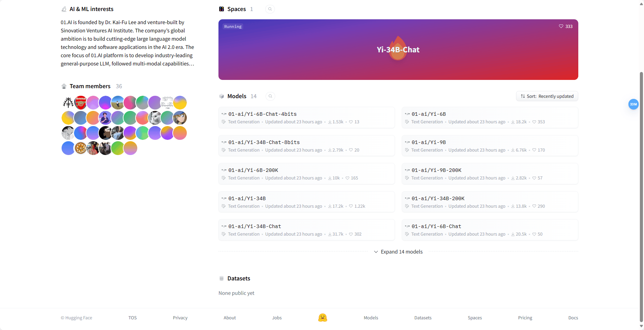Click the 1.22k likes count on Yi-34B
The height and width of the screenshot is (330, 644).
[360, 206]
